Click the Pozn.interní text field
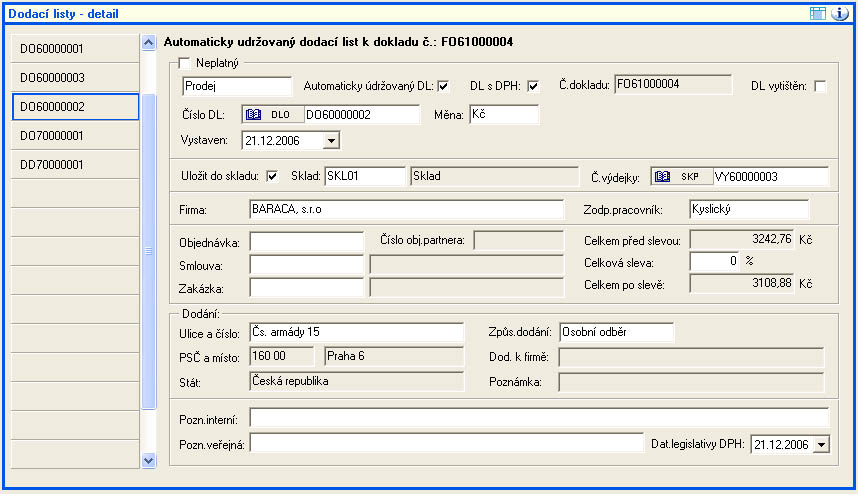 (539, 417)
